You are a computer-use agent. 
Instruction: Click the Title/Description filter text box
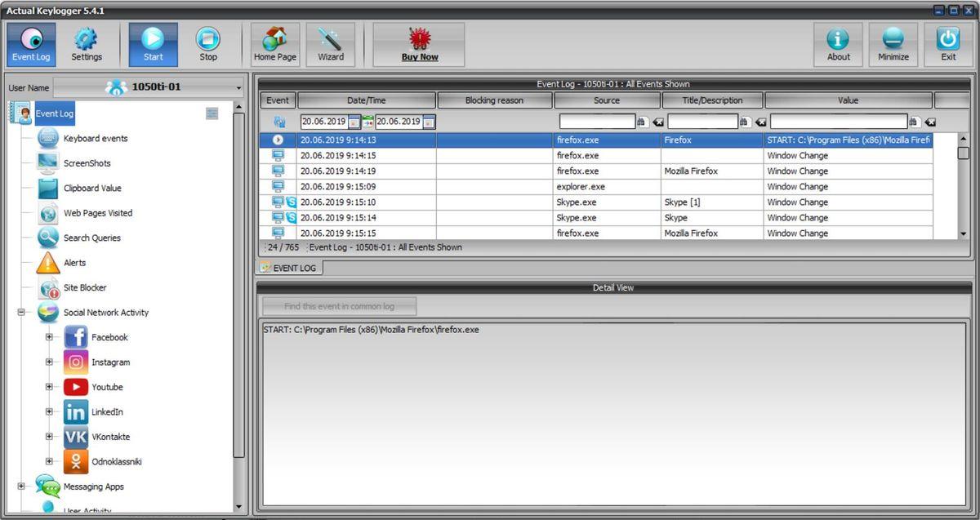pos(702,122)
